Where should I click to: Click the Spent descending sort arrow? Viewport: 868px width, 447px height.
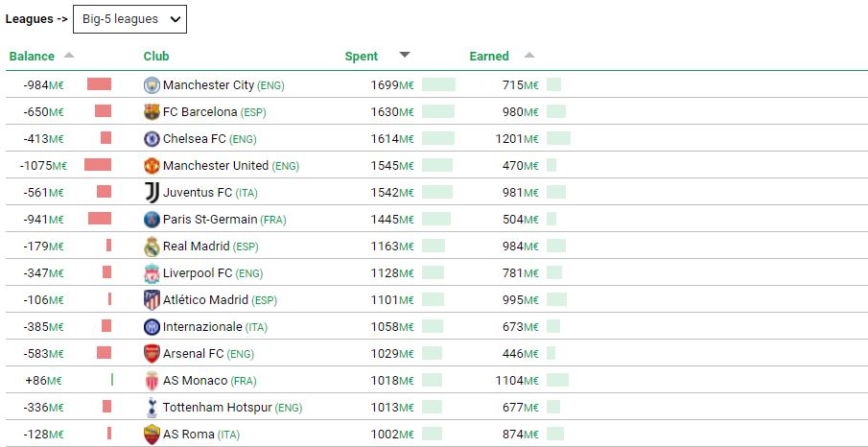(404, 56)
